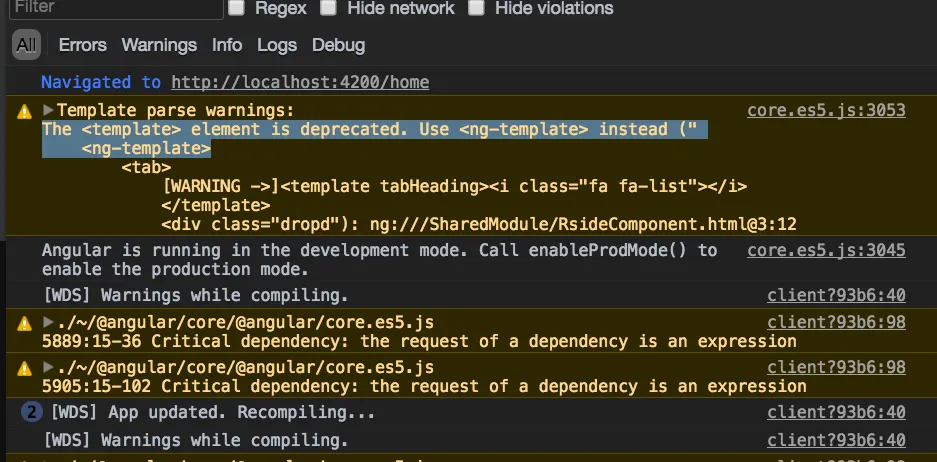This screenshot has width=937, height=462.
Task: Click the repeat count badge 2
Action: [32, 412]
